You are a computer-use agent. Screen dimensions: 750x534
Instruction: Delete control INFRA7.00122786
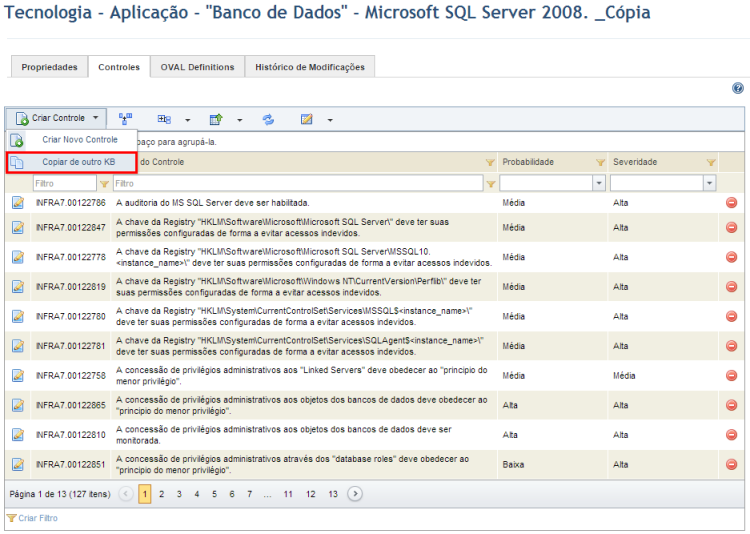(731, 203)
